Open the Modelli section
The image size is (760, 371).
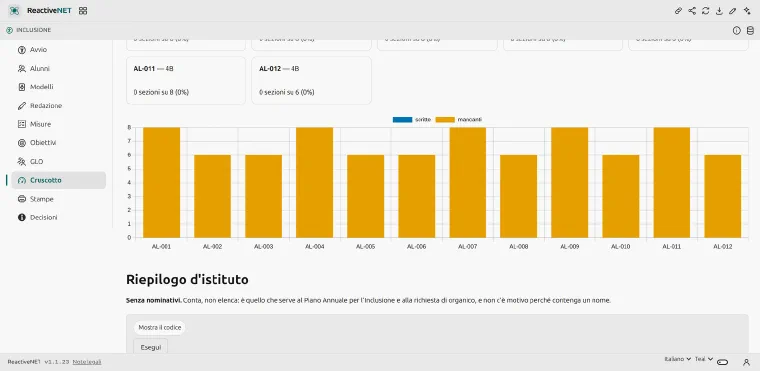(59, 87)
